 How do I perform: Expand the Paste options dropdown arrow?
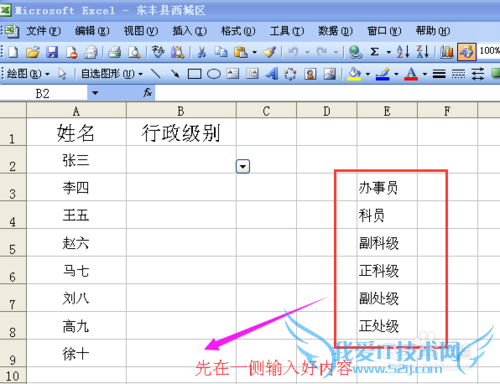255,52
